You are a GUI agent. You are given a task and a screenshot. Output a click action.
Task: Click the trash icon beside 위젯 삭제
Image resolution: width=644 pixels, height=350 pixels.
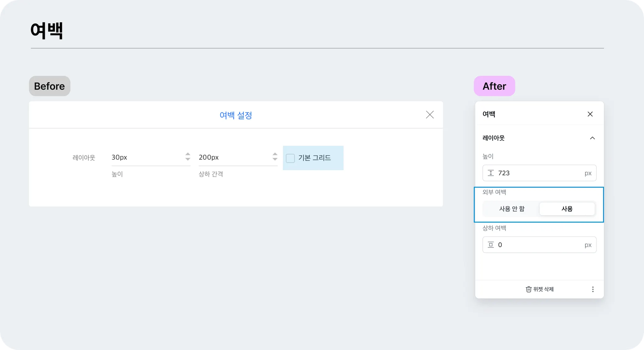click(529, 289)
